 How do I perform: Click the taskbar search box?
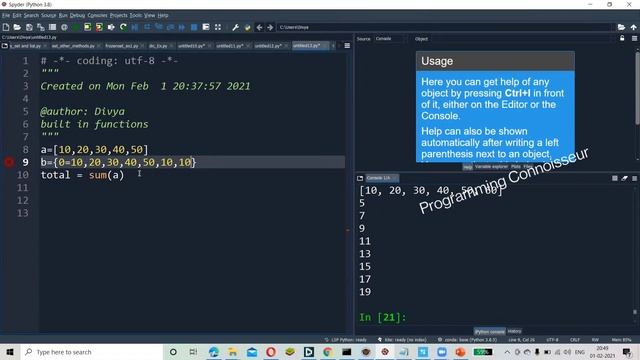(92, 352)
